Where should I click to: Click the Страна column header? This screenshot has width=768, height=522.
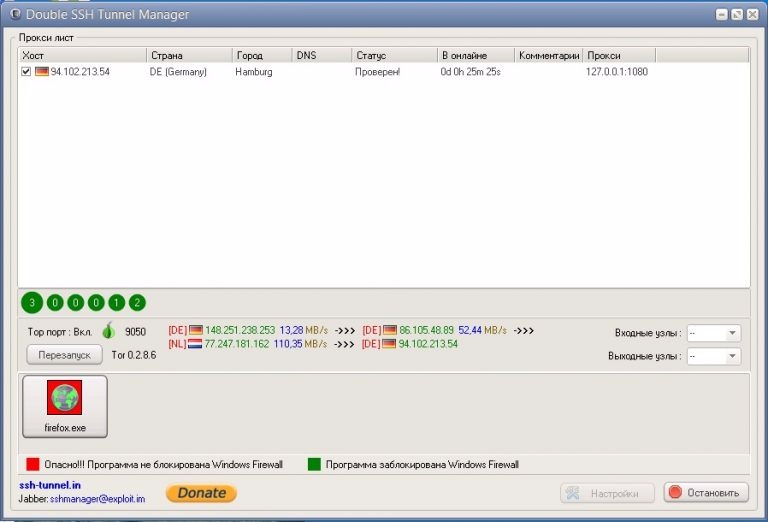pos(189,56)
